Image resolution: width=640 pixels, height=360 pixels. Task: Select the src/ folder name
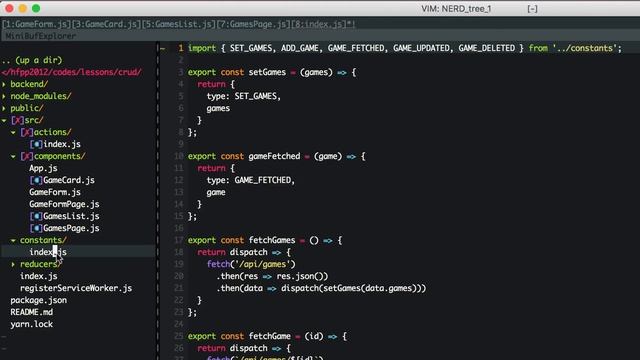point(33,120)
